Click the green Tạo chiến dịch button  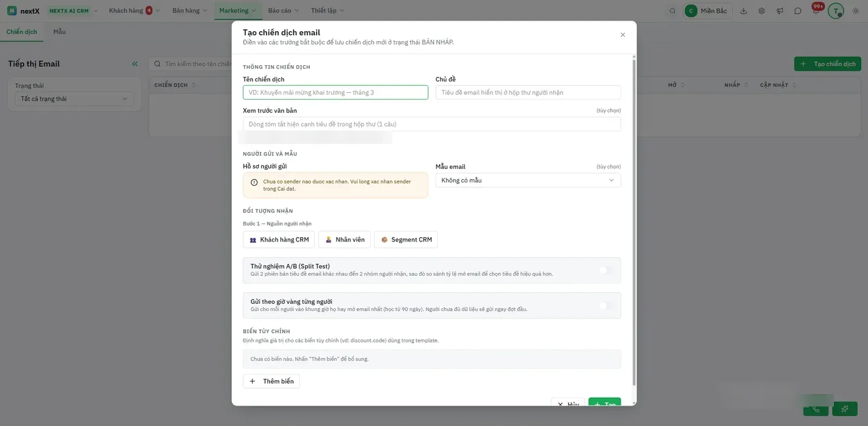(x=827, y=64)
